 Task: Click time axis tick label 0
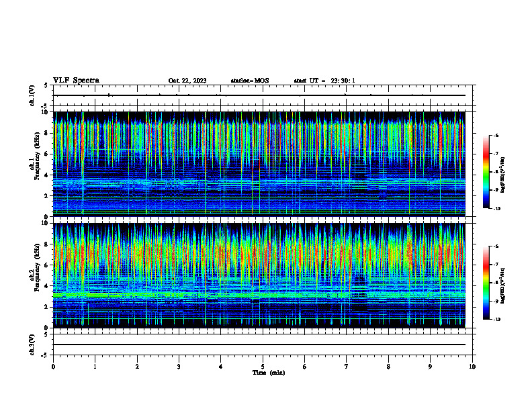tap(53, 367)
